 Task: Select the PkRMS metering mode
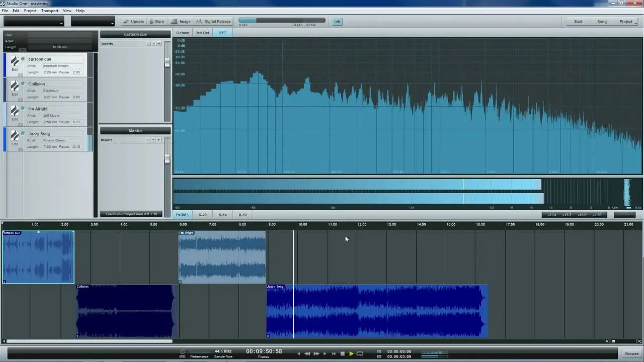coord(182,215)
